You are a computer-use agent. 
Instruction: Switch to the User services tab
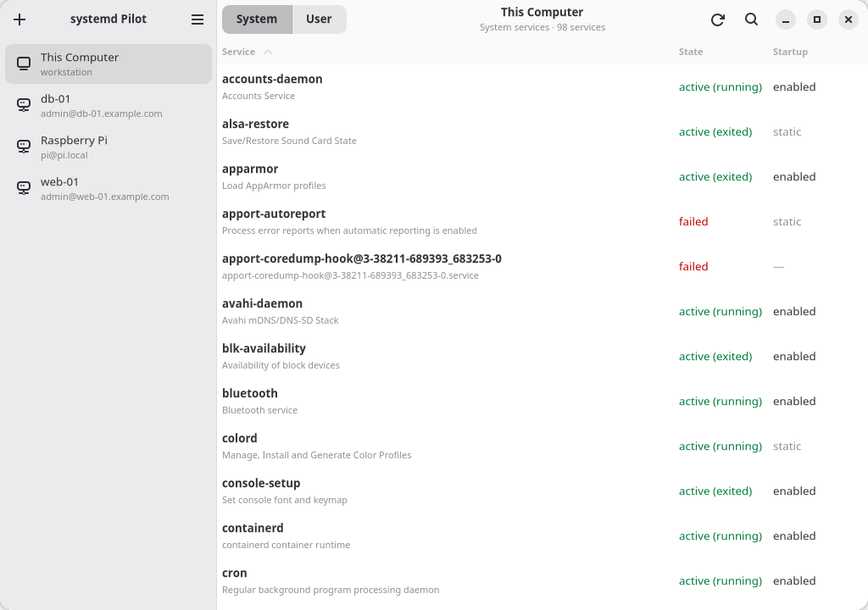click(319, 19)
